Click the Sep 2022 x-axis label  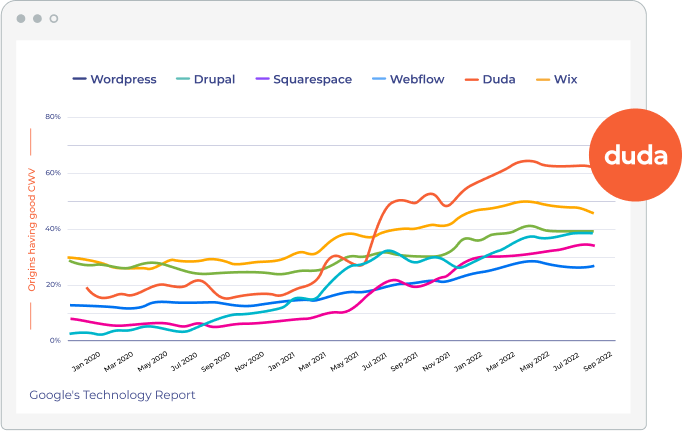point(598,361)
